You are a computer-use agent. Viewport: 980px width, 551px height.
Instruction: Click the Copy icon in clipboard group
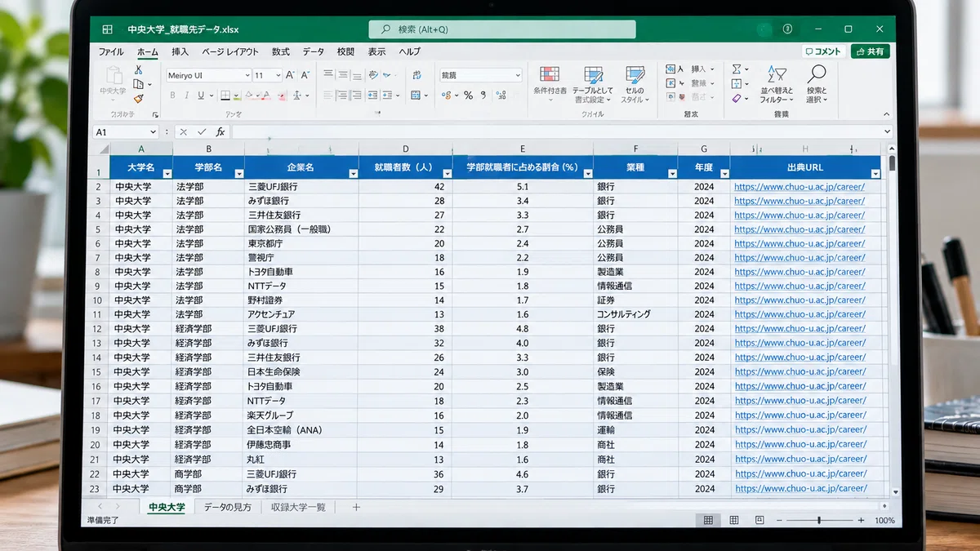pyautogui.click(x=138, y=84)
